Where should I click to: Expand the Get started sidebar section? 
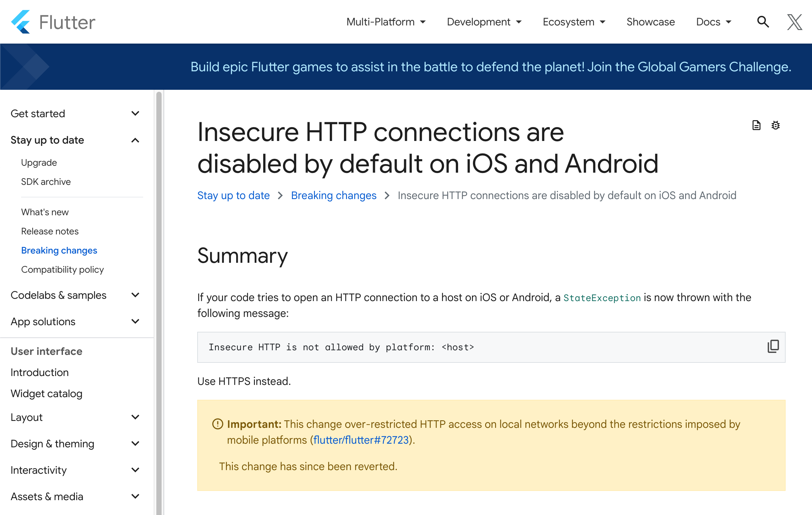(75, 114)
